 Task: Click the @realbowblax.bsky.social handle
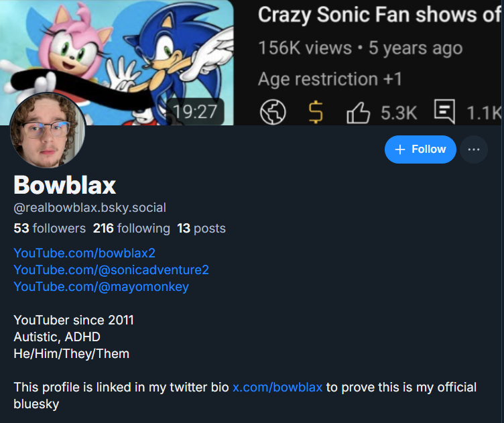tap(90, 208)
